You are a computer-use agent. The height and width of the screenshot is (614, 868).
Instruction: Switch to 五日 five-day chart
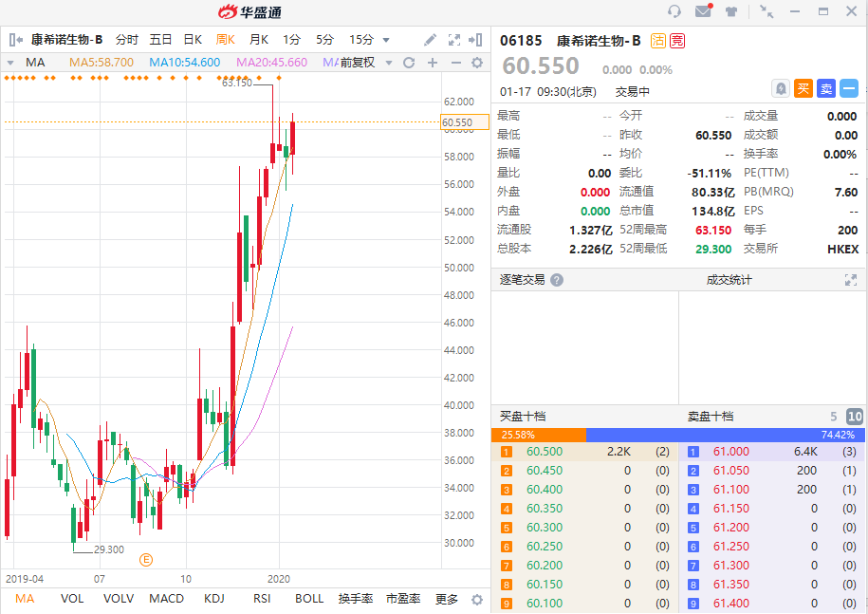pos(160,40)
